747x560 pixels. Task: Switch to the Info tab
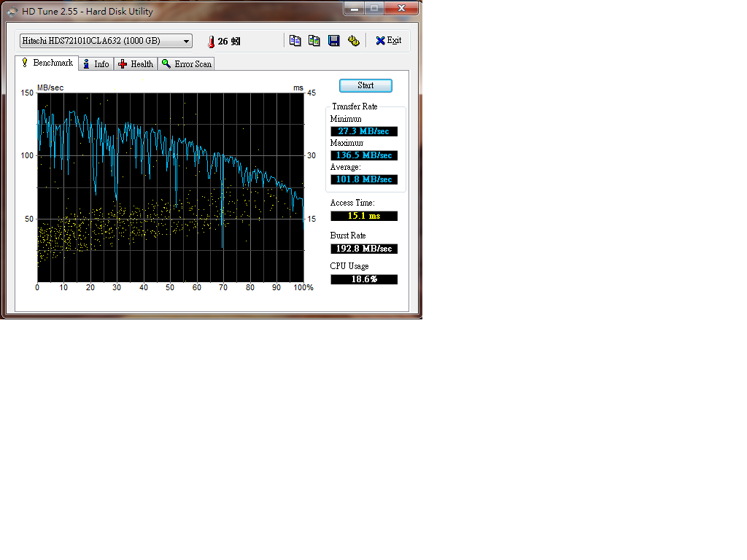[96, 64]
